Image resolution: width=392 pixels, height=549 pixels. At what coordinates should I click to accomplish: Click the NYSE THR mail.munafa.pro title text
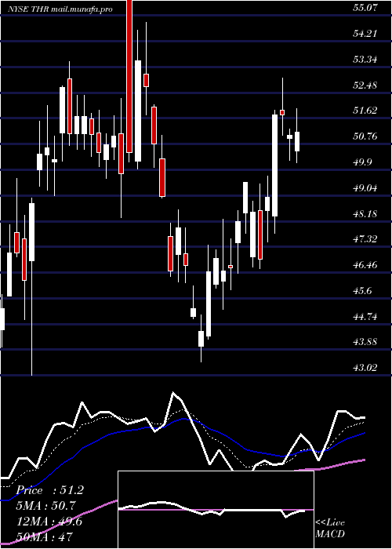[x=60, y=9]
